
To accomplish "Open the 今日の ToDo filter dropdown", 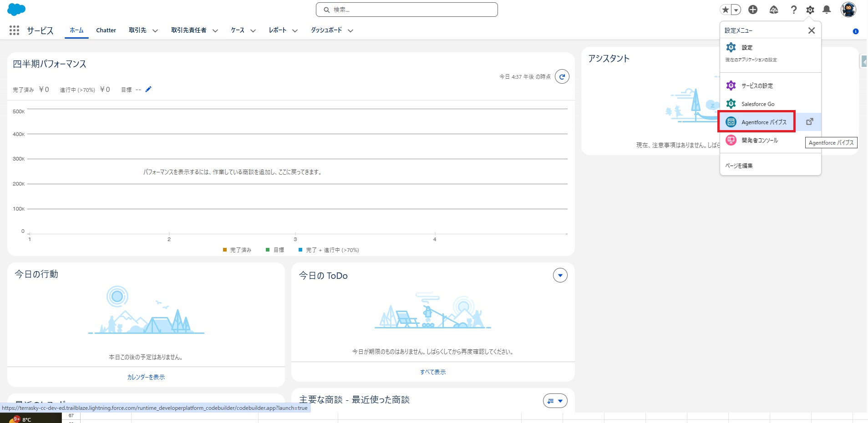I will pyautogui.click(x=560, y=275).
